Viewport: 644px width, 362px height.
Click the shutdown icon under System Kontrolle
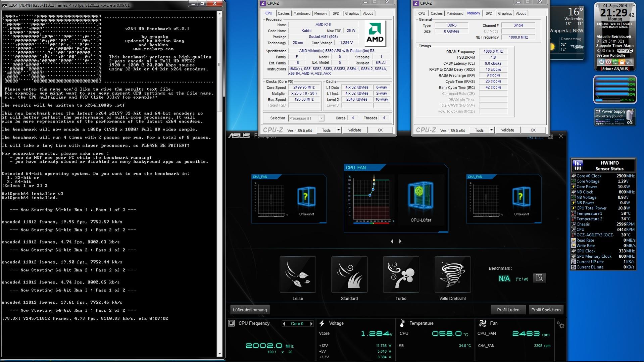[601, 62]
